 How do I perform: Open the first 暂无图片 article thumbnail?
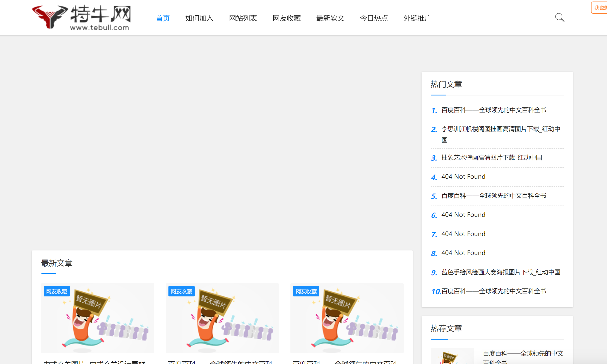pyautogui.click(x=98, y=318)
